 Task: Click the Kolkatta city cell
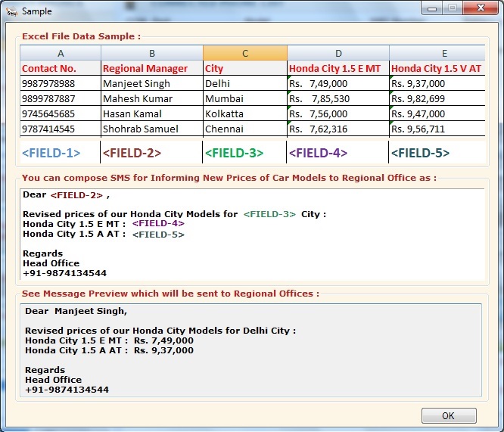[x=245, y=113]
